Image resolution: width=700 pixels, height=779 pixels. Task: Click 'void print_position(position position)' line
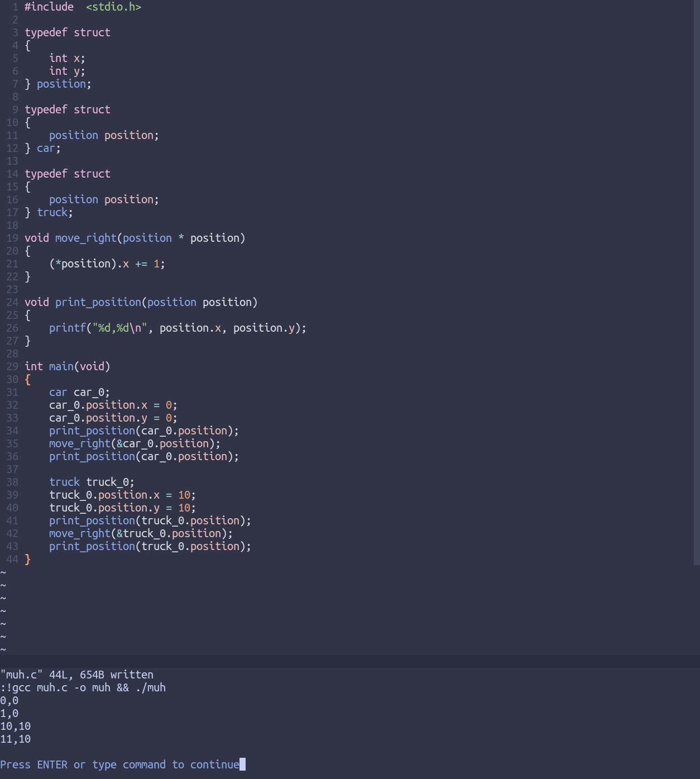click(x=141, y=302)
